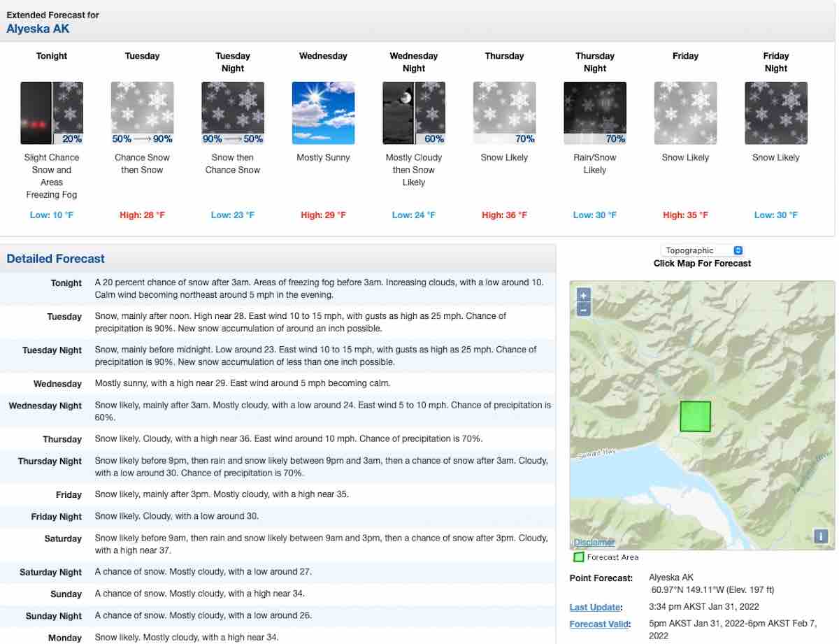Click the green forecast area square on map
The image size is (839, 644).
[696, 416]
